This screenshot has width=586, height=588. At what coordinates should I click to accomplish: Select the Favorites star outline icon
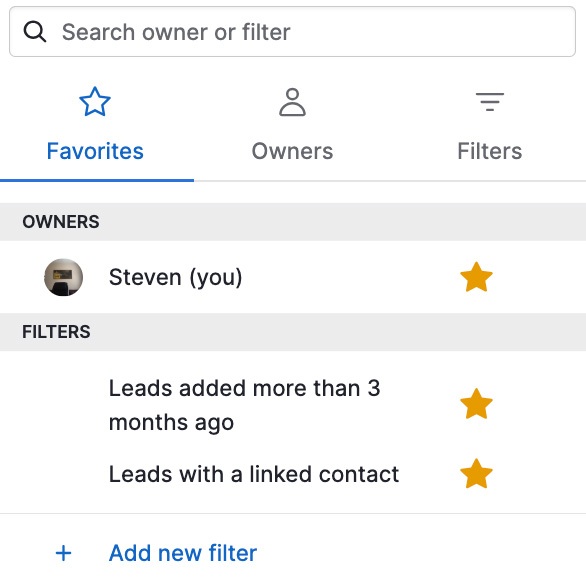click(x=95, y=102)
